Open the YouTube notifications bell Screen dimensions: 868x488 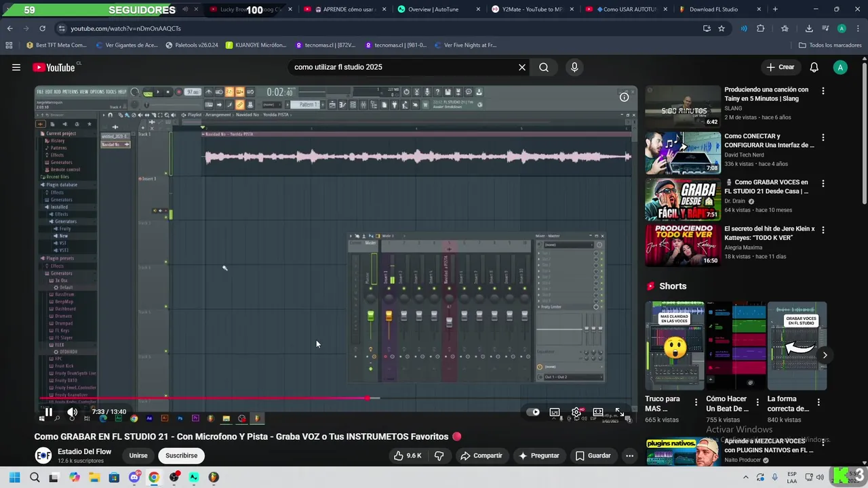click(x=814, y=67)
